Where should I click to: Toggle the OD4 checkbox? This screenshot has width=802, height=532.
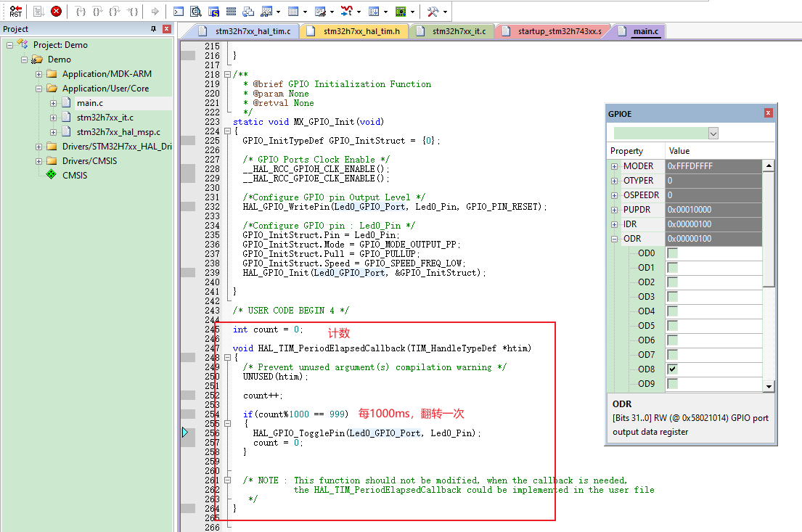[x=673, y=311]
